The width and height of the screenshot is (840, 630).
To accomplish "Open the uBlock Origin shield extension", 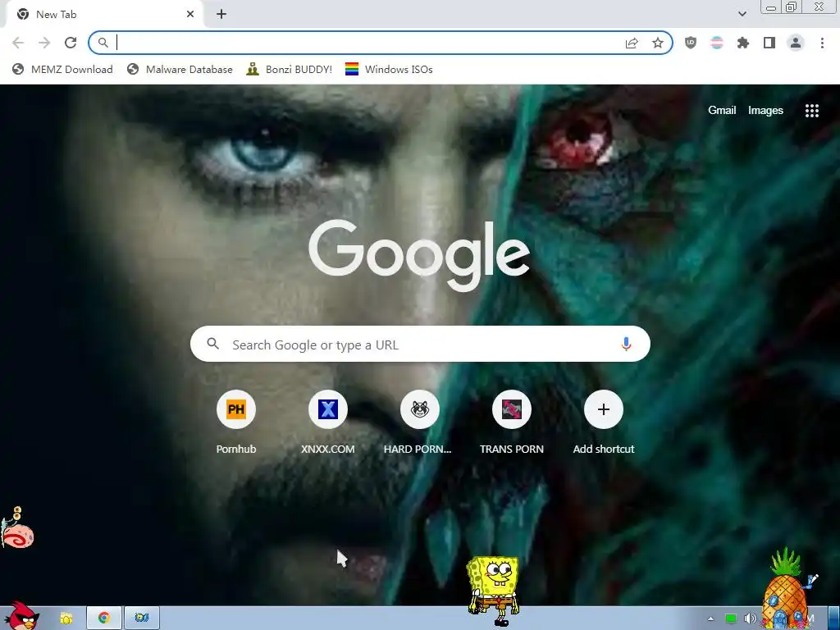I will click(691, 43).
